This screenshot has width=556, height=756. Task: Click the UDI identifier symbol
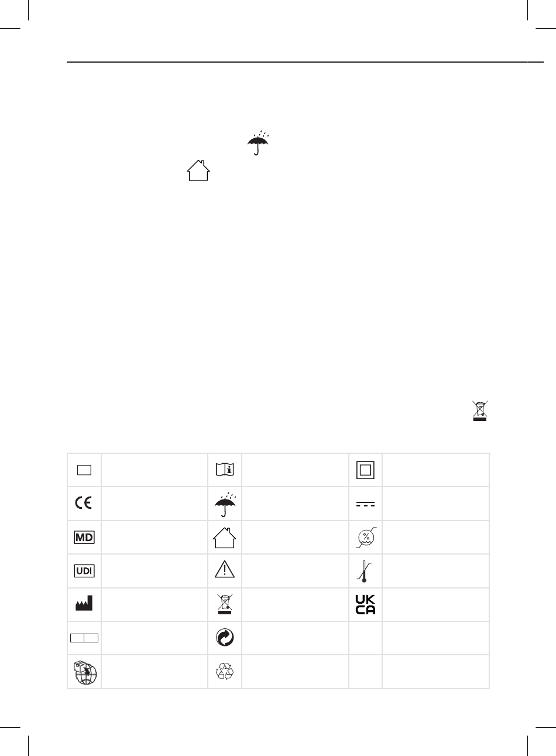coord(84,572)
